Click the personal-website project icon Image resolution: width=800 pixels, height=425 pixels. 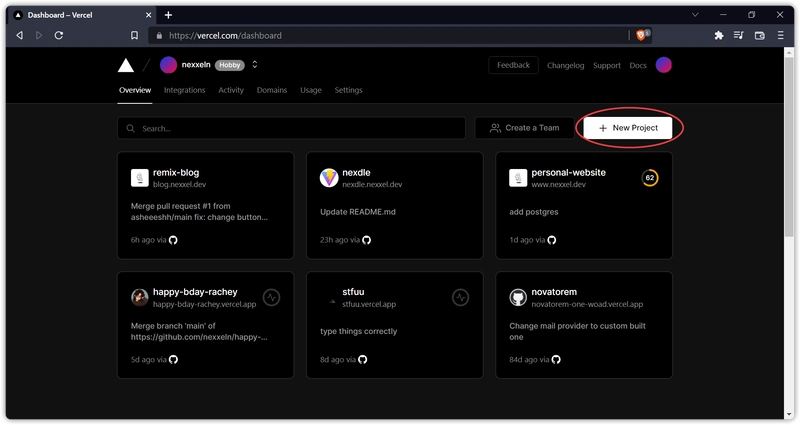pos(518,178)
